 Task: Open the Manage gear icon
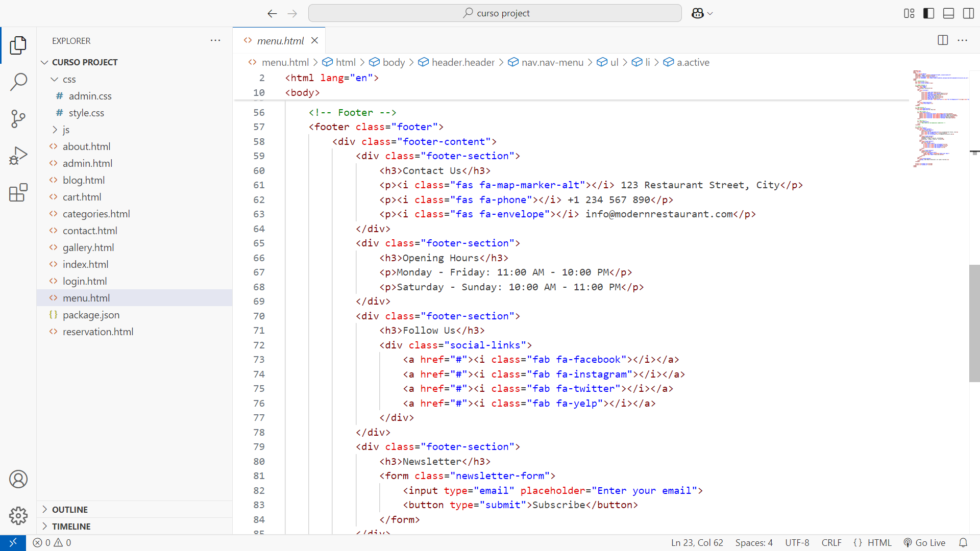(18, 516)
